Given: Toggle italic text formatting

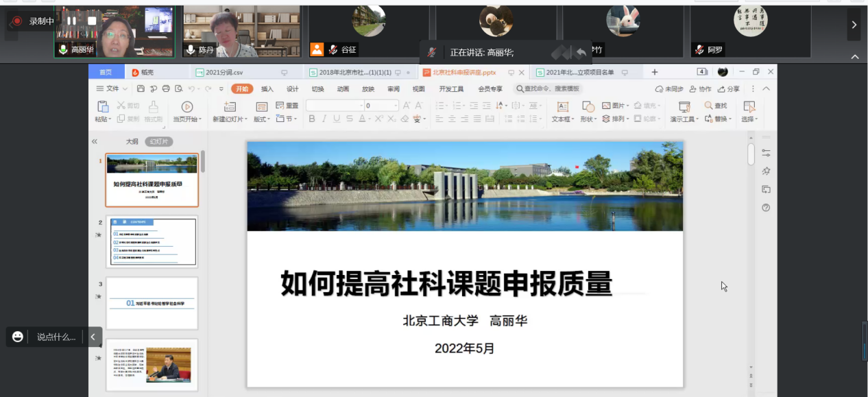Looking at the screenshot, I should tap(324, 119).
